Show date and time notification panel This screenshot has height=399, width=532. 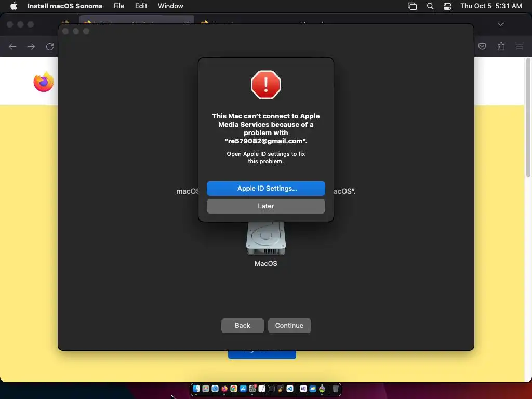coord(491,6)
